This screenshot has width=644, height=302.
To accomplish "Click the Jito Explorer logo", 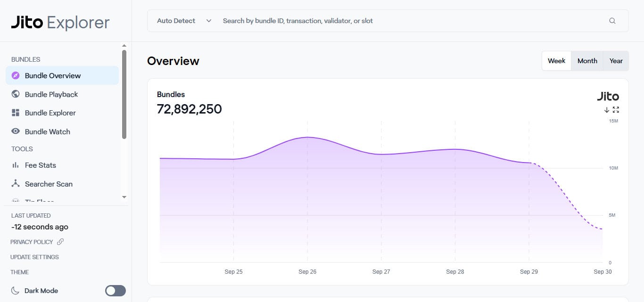I will tap(60, 22).
